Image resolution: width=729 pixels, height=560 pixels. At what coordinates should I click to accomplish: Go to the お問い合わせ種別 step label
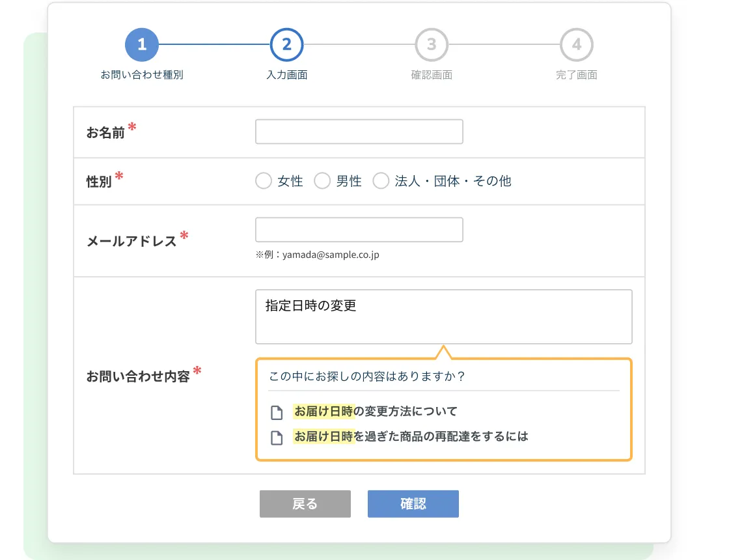pos(142,75)
